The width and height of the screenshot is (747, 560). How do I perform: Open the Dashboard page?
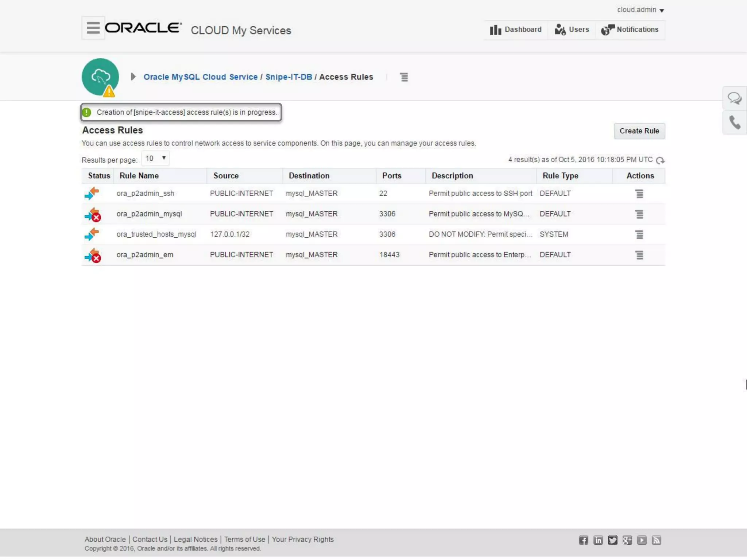click(516, 30)
